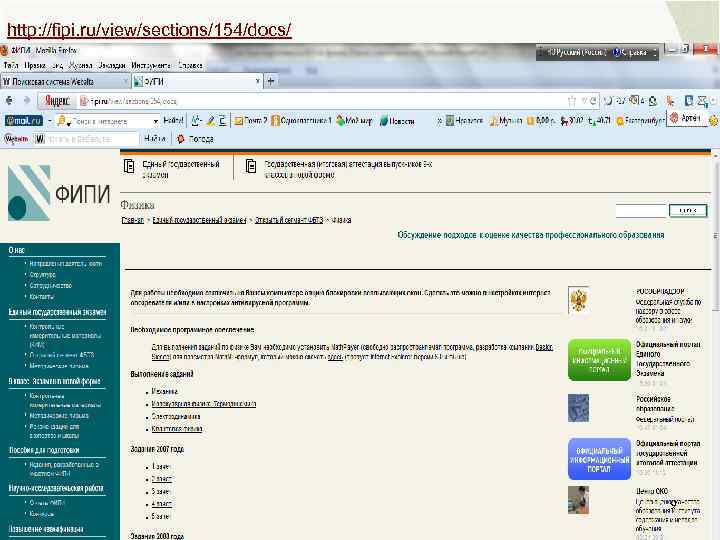
Task: Open the Файл menu
Action: click(x=11, y=65)
